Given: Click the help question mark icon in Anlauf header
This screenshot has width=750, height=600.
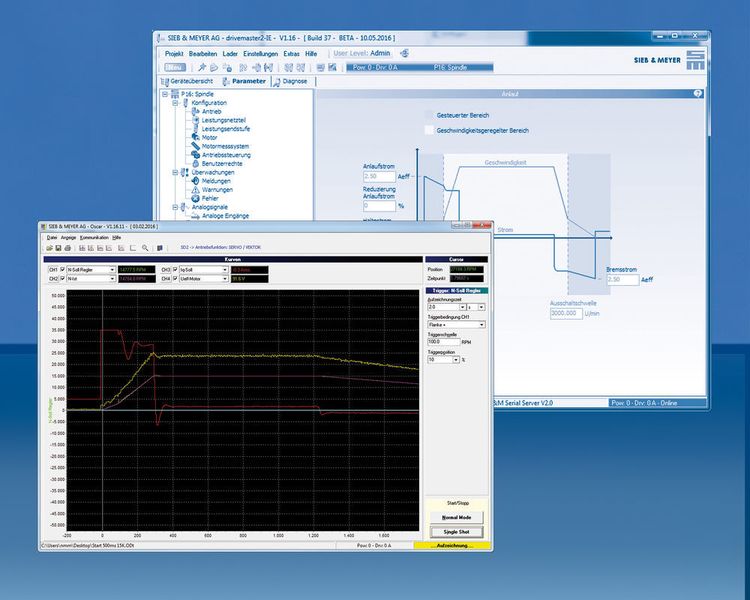Looking at the screenshot, I should (698, 94).
